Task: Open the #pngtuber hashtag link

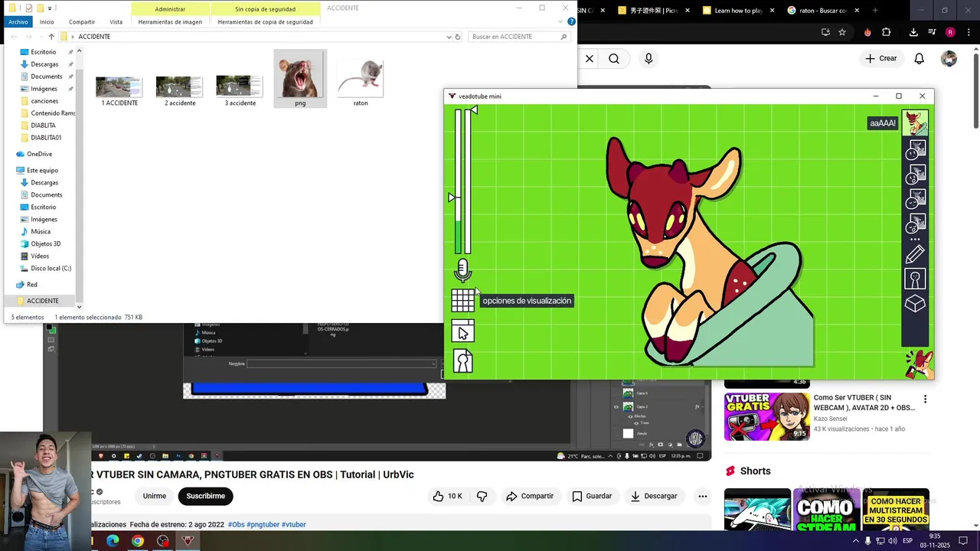Action: click(263, 524)
